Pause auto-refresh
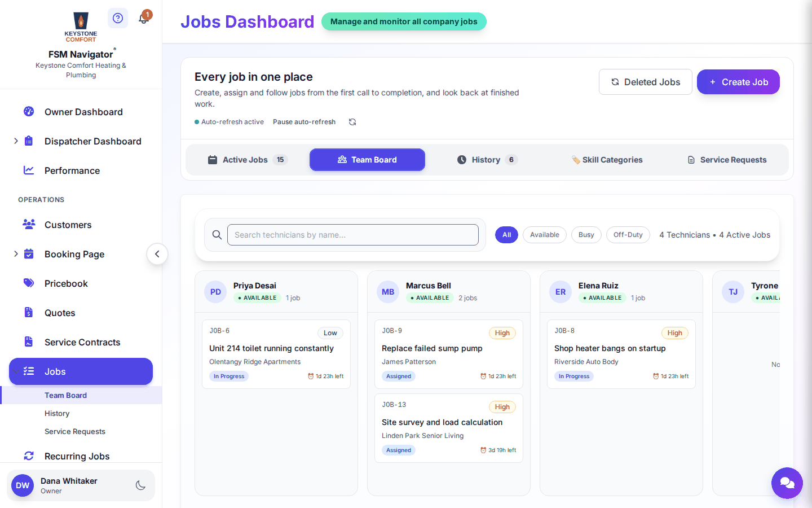 point(304,122)
